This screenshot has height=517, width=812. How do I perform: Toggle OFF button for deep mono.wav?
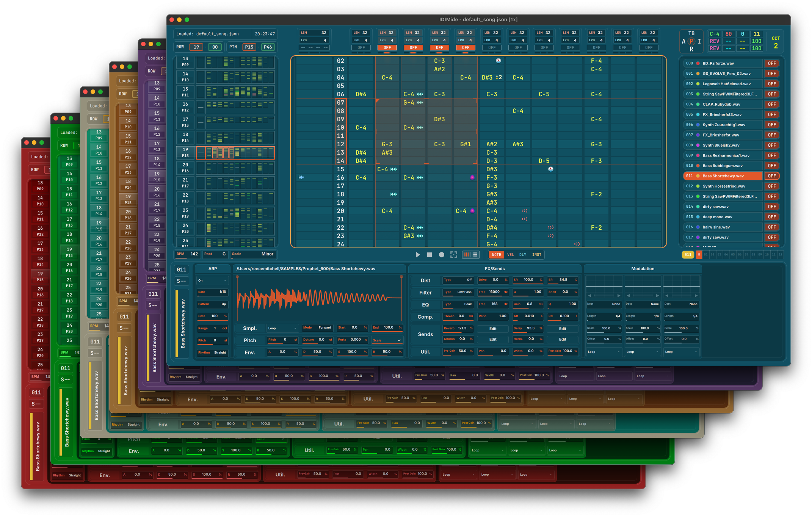[772, 217]
